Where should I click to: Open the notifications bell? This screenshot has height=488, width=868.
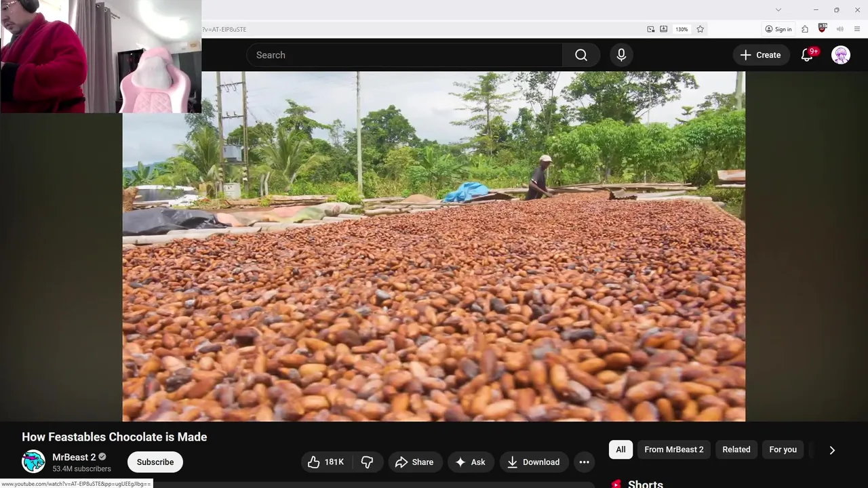tap(807, 55)
